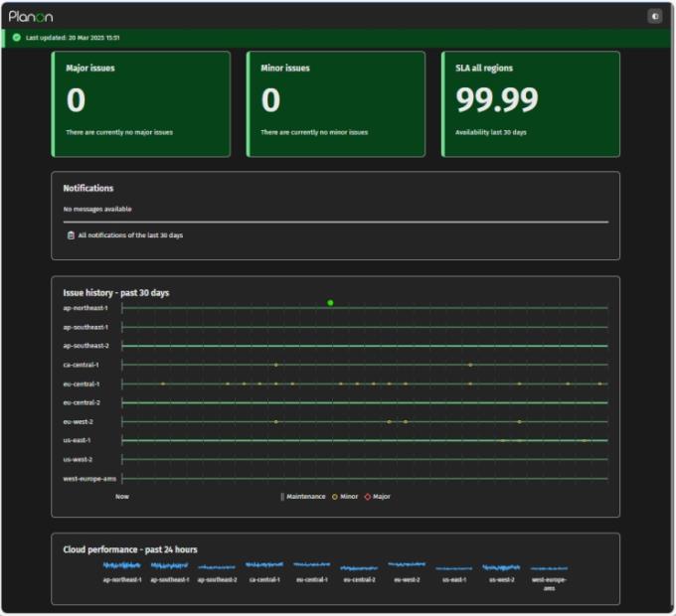Viewport: 676px width, 616px height.
Task: Select the Minor issues card
Action: click(336, 103)
